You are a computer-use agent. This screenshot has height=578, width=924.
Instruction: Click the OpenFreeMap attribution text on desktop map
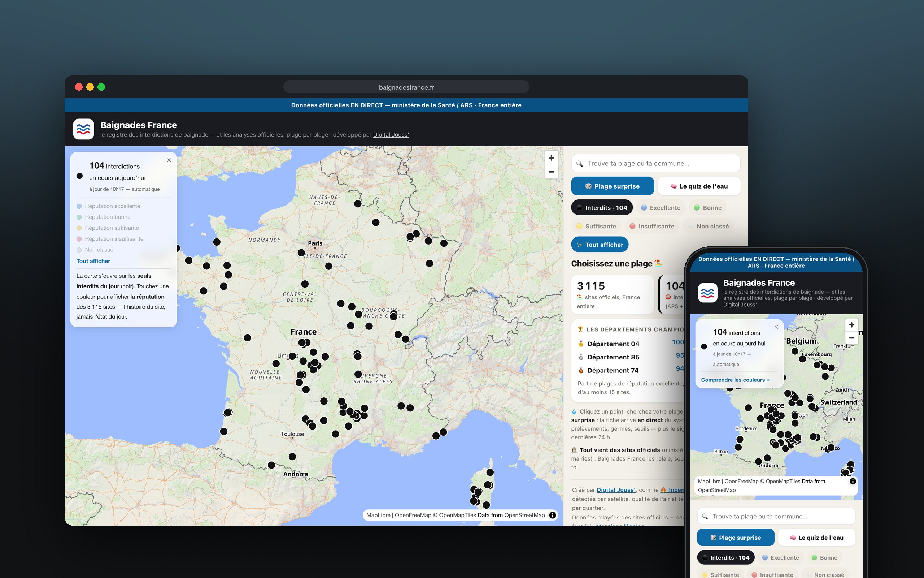pyautogui.click(x=413, y=515)
